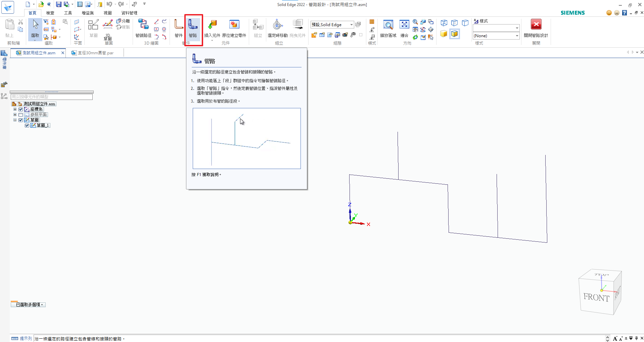The image size is (644, 342).
Task: Click the 提示列 prompt bar label
Action: [26, 339]
